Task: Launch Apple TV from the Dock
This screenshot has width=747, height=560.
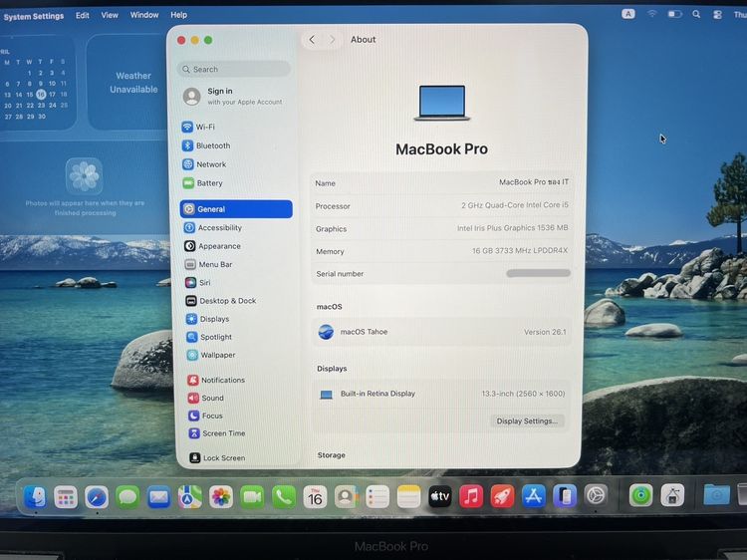Action: 439,496
